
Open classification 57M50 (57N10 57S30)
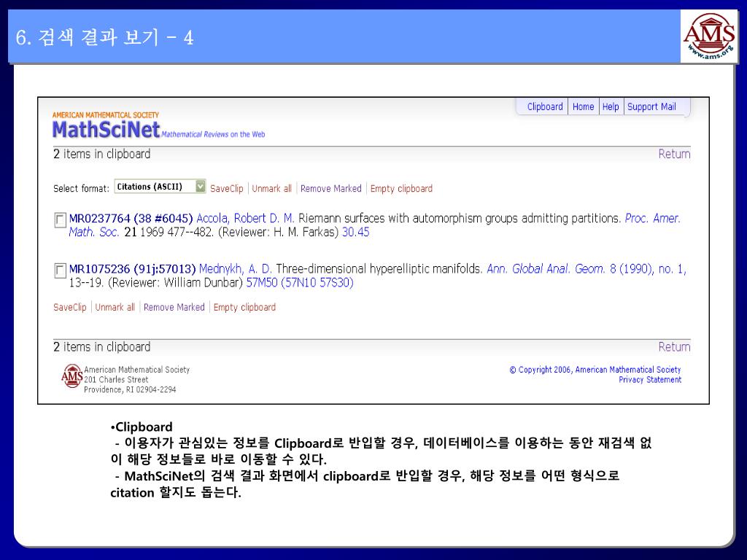(300, 283)
